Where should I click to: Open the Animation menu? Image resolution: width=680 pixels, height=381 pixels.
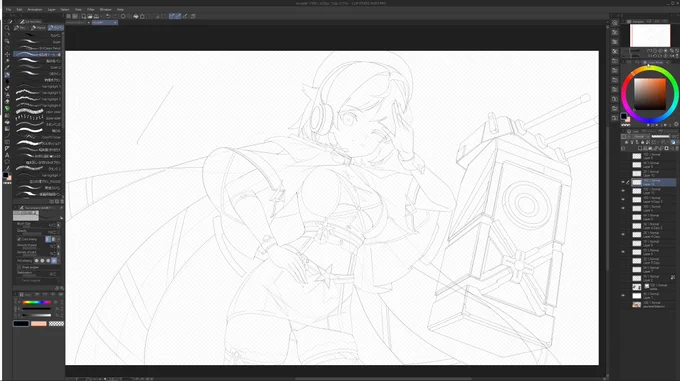coord(35,10)
